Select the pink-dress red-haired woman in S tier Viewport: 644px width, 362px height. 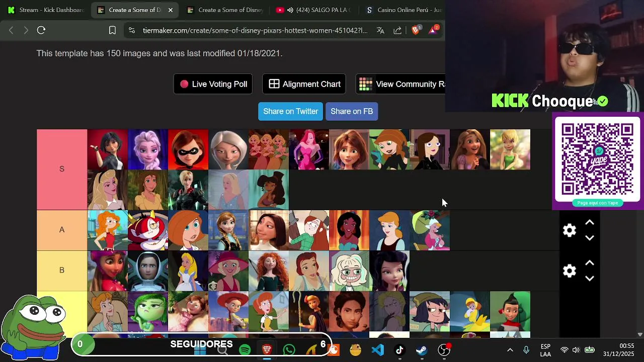[309, 149]
